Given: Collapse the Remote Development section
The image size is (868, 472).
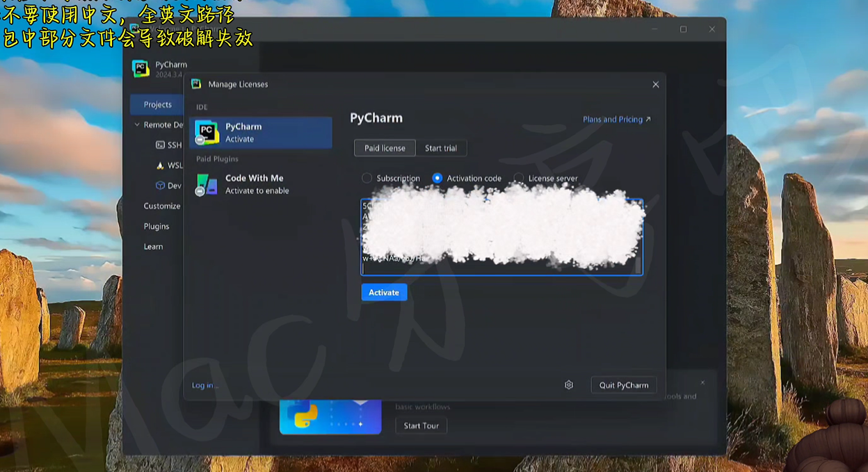Looking at the screenshot, I should pos(137,125).
